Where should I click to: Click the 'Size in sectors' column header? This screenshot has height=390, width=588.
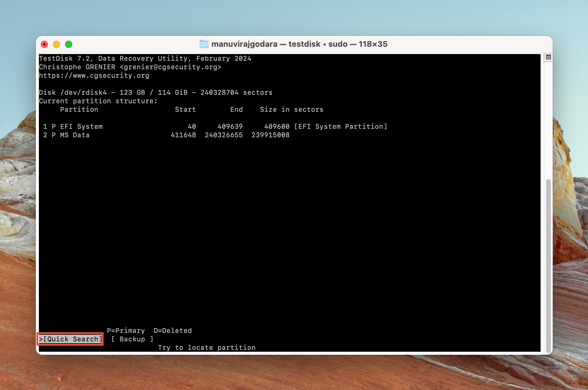point(292,109)
